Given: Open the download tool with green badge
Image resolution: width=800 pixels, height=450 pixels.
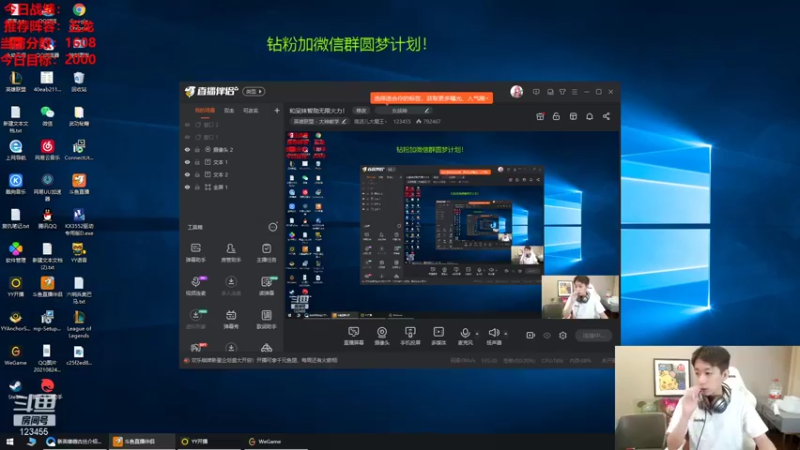Looking at the screenshot, I should coord(195,319).
